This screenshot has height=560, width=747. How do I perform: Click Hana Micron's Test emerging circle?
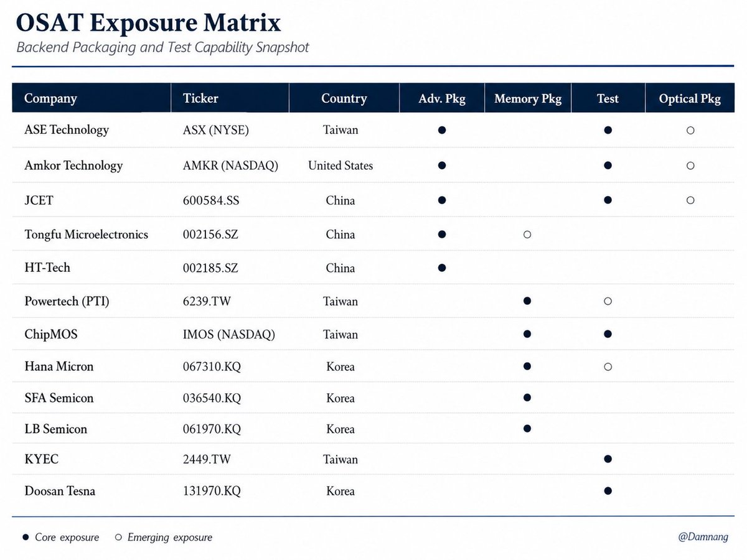click(x=608, y=367)
